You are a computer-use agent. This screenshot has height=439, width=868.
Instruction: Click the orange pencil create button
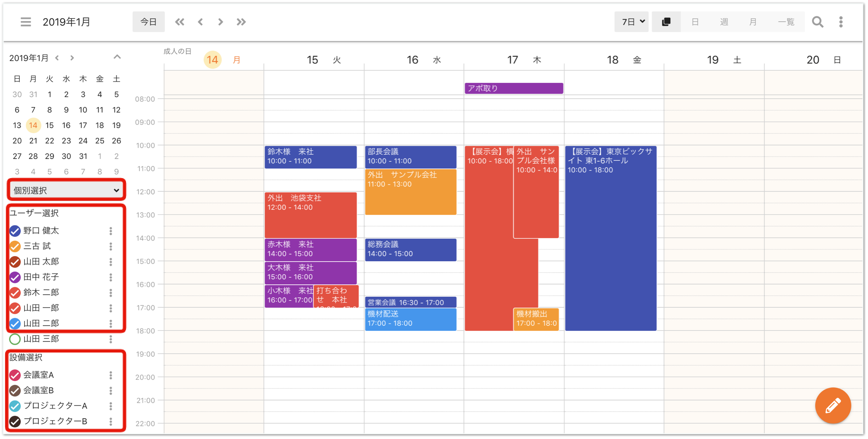(833, 405)
